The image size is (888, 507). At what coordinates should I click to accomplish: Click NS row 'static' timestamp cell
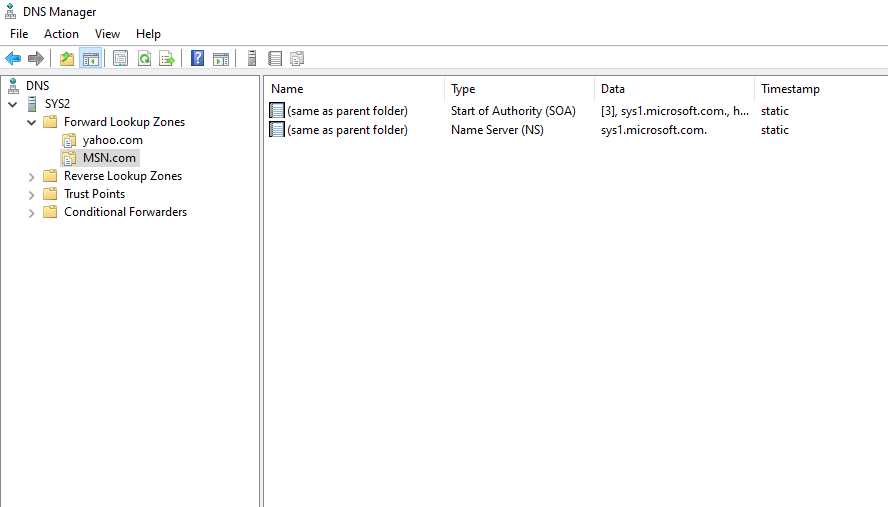pos(775,130)
